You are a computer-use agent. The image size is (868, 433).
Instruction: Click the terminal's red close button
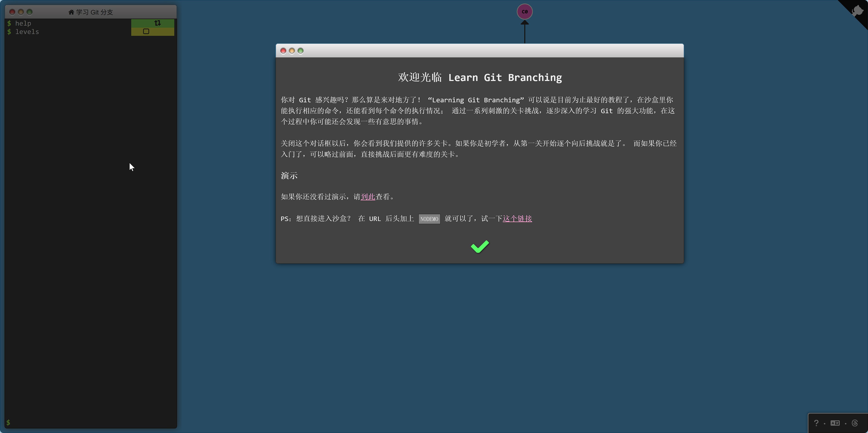pos(12,12)
